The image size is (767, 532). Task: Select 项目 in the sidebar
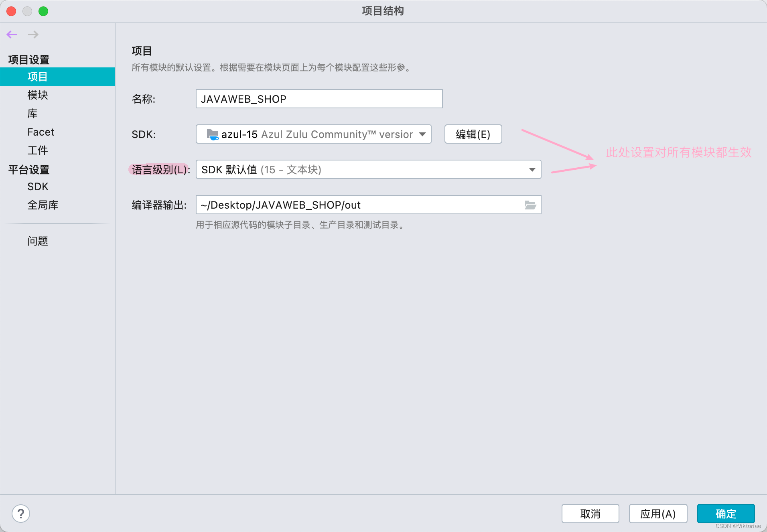point(57,77)
